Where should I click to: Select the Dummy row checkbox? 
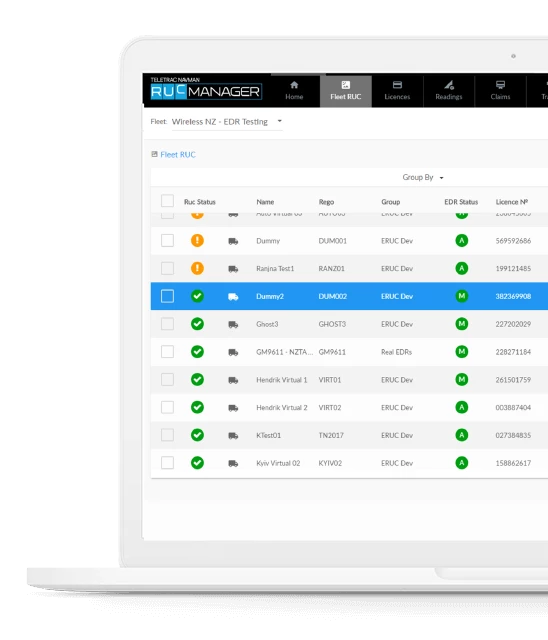167,240
